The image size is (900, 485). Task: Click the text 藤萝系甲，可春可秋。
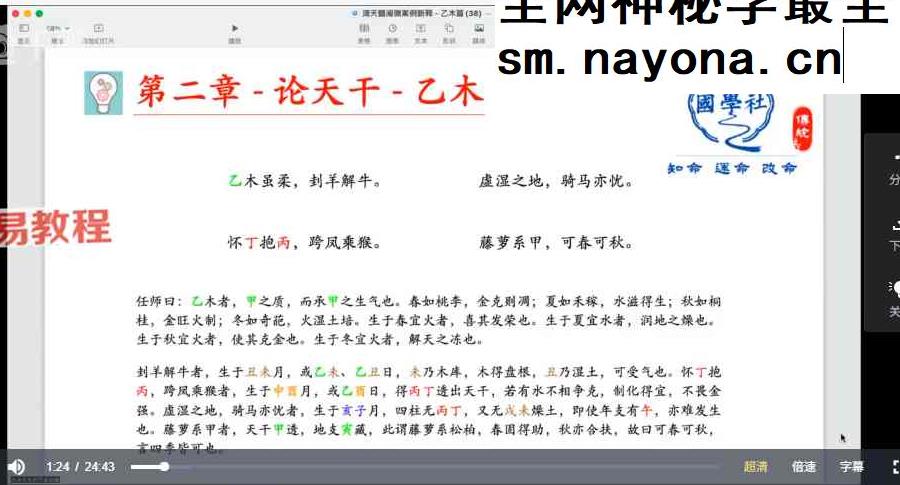coord(557,243)
